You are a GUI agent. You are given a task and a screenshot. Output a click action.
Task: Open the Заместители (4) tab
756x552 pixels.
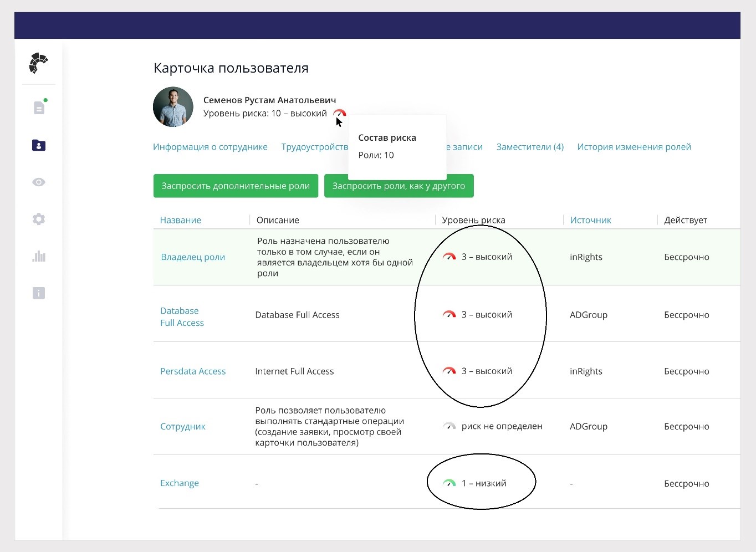pyautogui.click(x=530, y=147)
